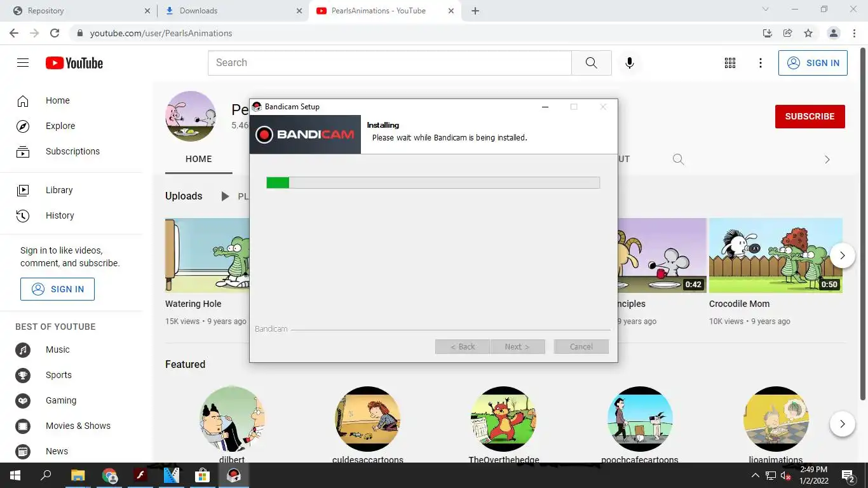
Task: Click SIGN IN in the sidebar
Action: pos(57,289)
